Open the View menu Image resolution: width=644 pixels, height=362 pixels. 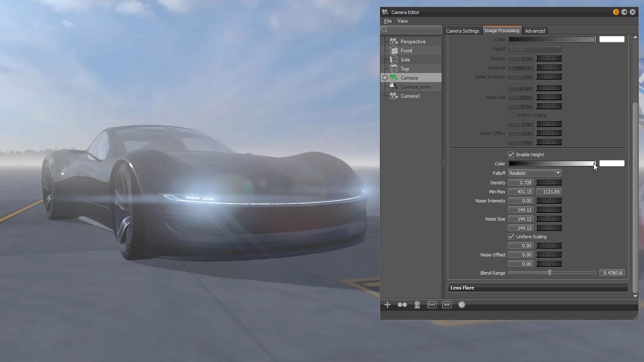pyautogui.click(x=402, y=21)
